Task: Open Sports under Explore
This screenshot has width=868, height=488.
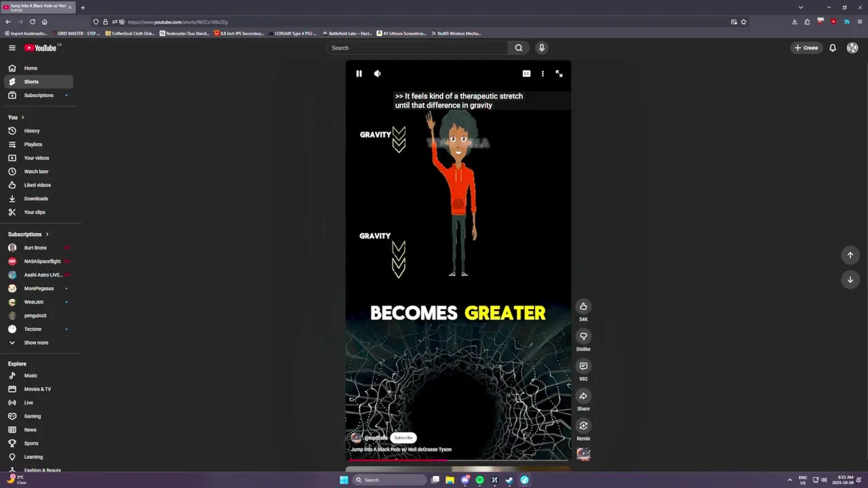Action: pos(39,443)
